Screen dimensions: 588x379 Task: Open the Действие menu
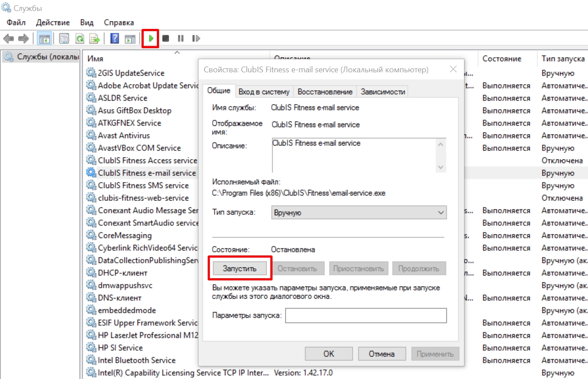click(x=53, y=22)
